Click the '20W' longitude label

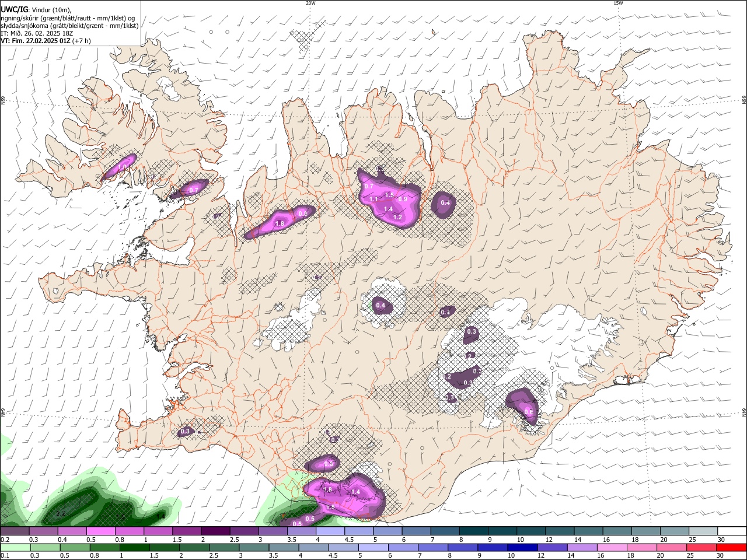[x=310, y=3]
